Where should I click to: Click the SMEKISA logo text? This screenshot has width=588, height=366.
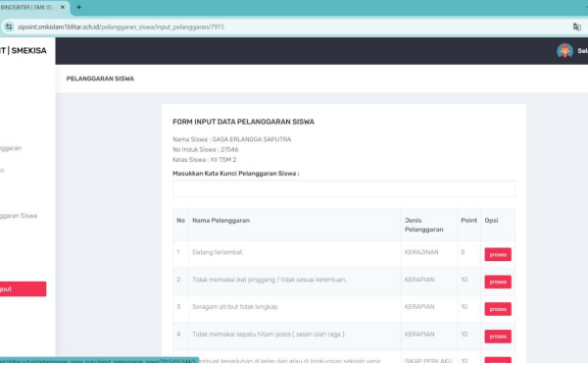(x=24, y=51)
